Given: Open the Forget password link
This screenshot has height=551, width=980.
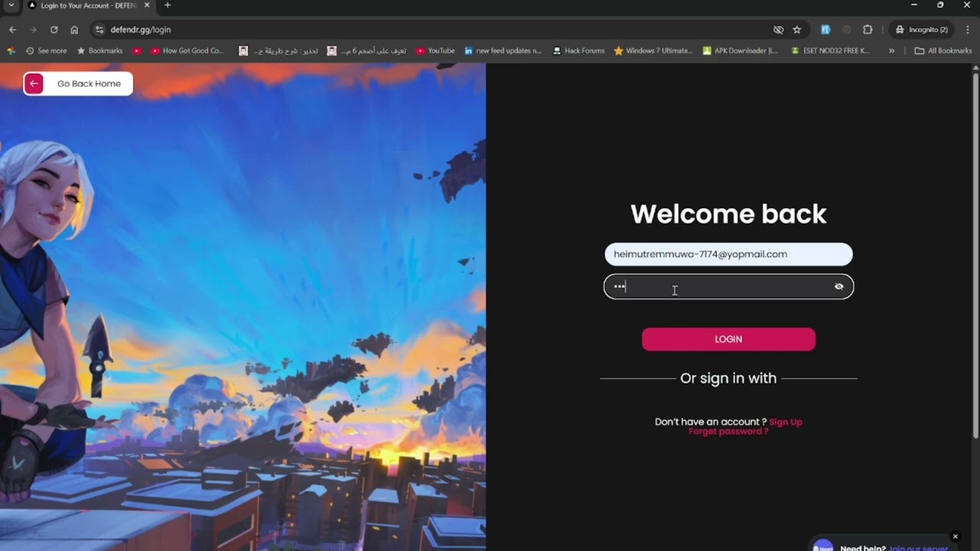Looking at the screenshot, I should [x=728, y=432].
